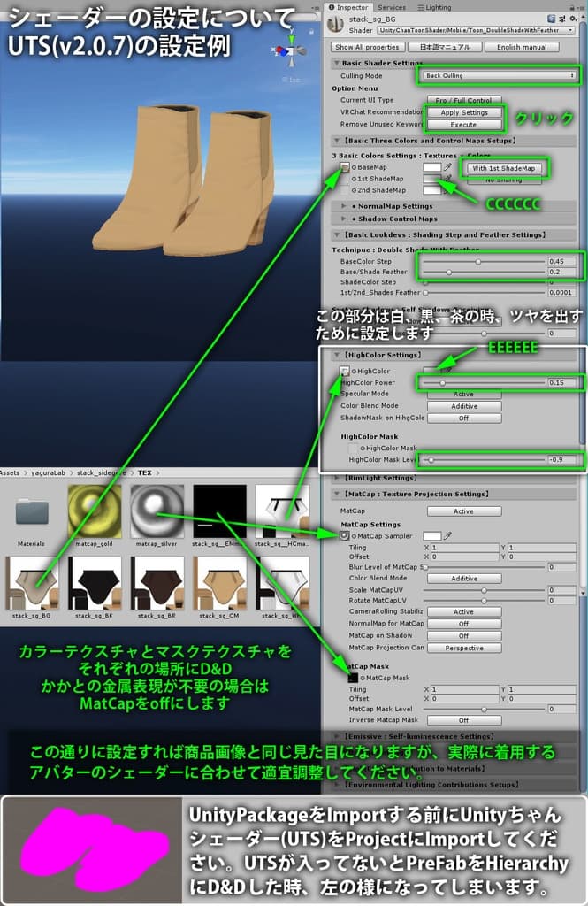Viewport: 588px width, 906px height.
Task: Open the material help book icon
Action: click(552, 19)
